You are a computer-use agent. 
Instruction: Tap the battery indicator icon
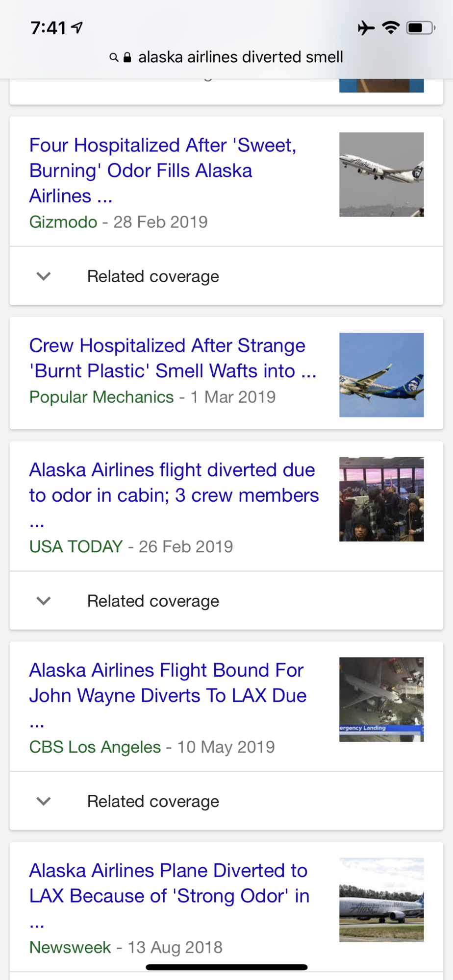[x=421, y=28]
